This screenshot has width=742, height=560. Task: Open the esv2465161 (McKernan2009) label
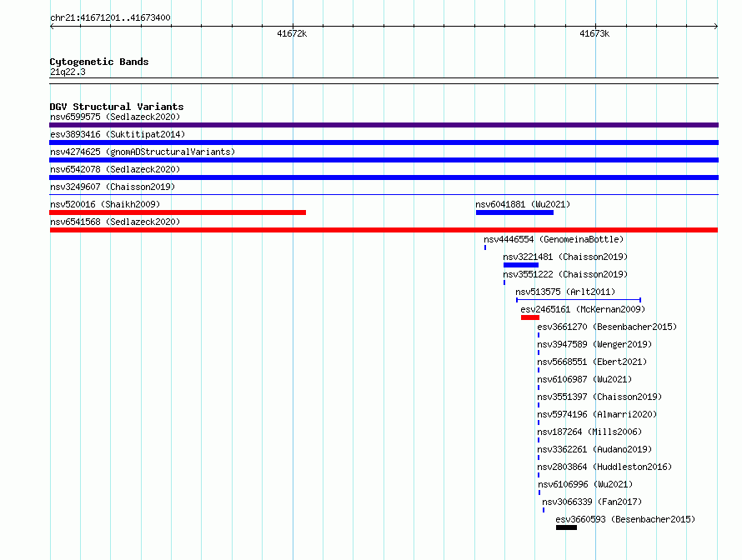tap(583, 309)
